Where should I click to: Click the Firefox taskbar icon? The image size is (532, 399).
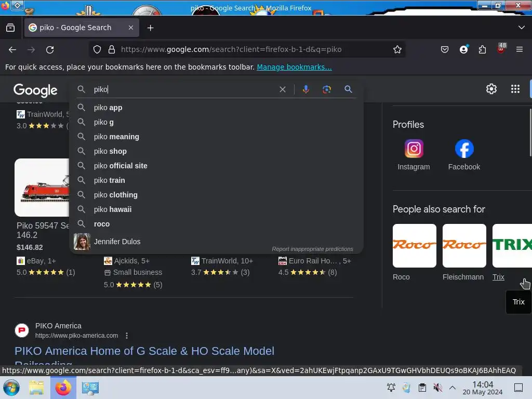pyautogui.click(x=63, y=388)
